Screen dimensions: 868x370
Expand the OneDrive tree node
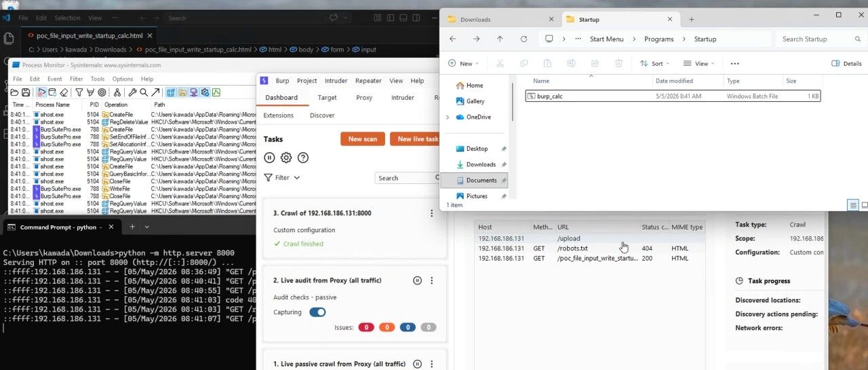point(448,117)
